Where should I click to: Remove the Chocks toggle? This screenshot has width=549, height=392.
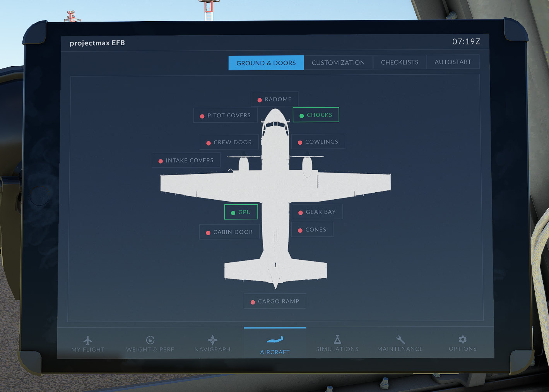pyautogui.click(x=316, y=115)
